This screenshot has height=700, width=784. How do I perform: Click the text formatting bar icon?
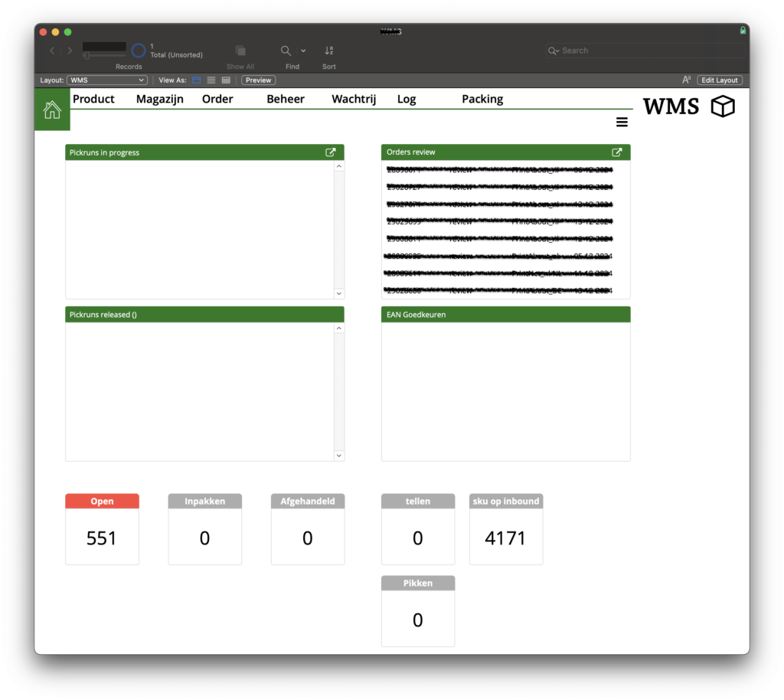[687, 80]
